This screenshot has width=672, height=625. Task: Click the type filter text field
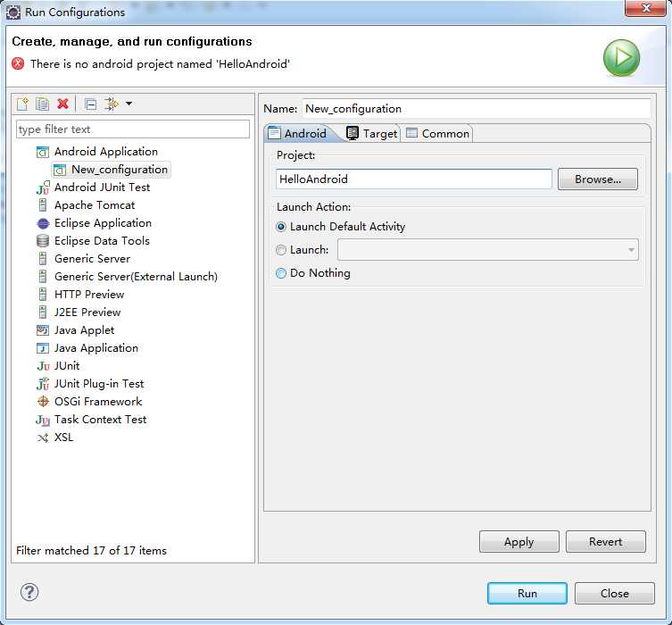tap(133, 129)
